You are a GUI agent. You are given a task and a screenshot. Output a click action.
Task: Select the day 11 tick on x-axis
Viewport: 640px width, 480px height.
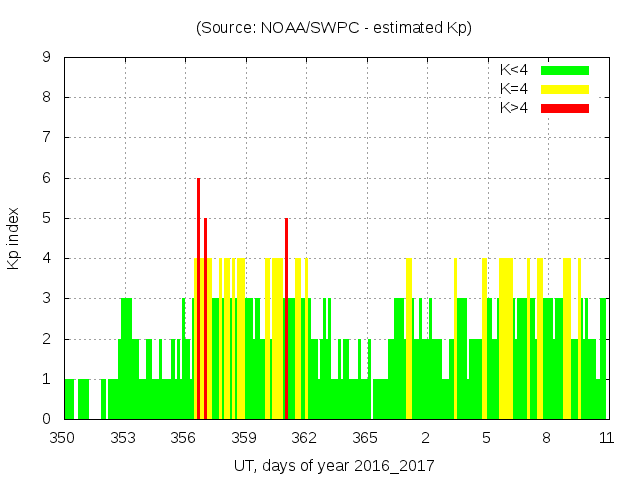click(x=606, y=437)
